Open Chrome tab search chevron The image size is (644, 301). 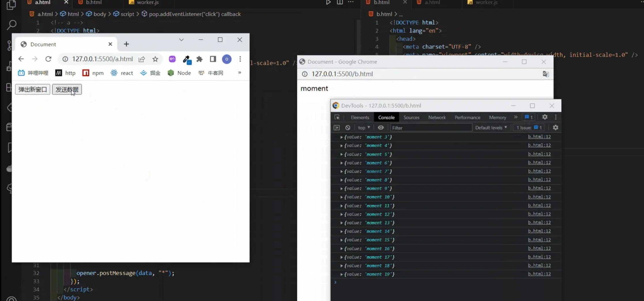coord(181,40)
